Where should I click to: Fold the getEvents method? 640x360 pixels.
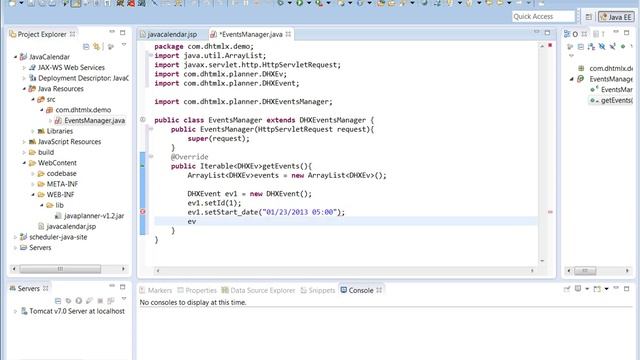[x=151, y=156]
